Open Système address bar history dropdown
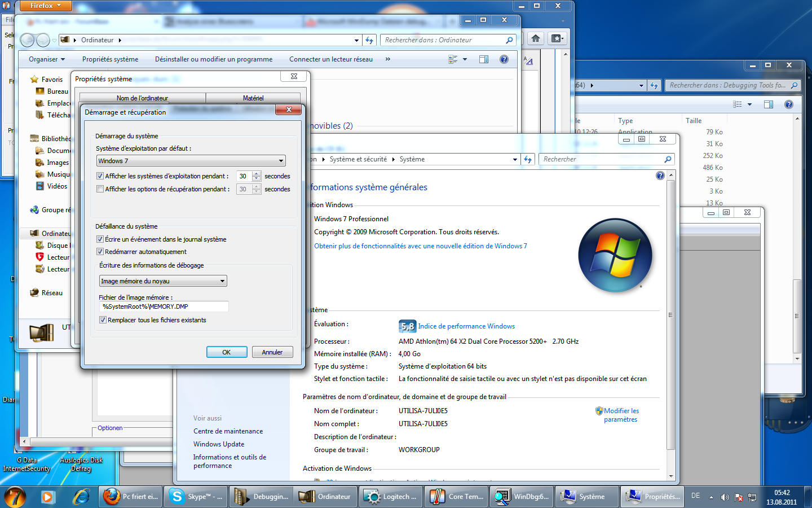The width and height of the screenshot is (812, 508). (515, 159)
